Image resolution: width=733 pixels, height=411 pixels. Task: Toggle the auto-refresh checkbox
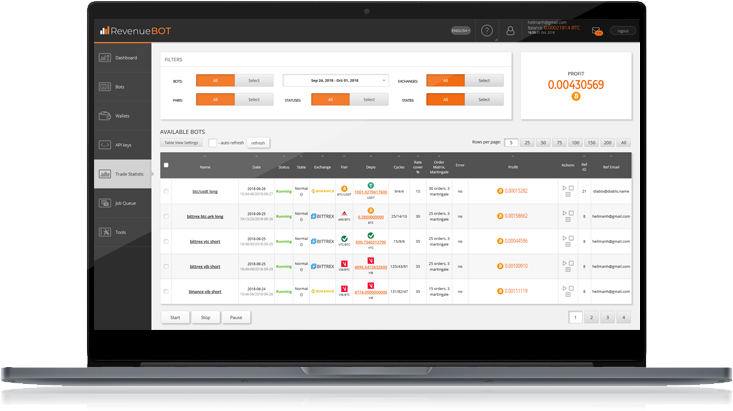click(213, 143)
